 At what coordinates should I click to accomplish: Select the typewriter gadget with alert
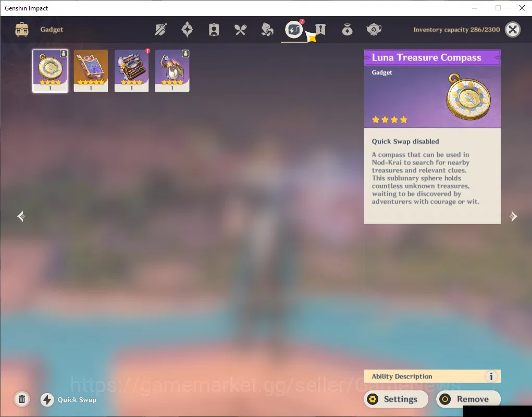pos(132,71)
